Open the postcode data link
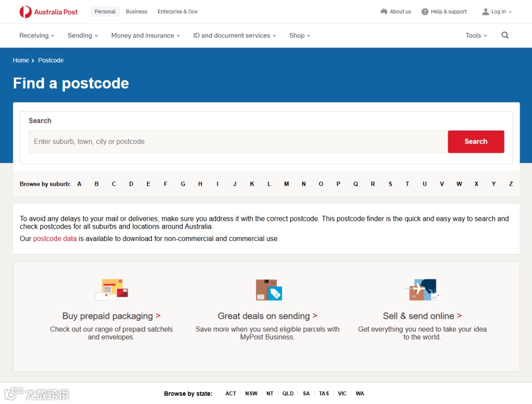Image resolution: width=532 pixels, height=404 pixels. [55, 239]
